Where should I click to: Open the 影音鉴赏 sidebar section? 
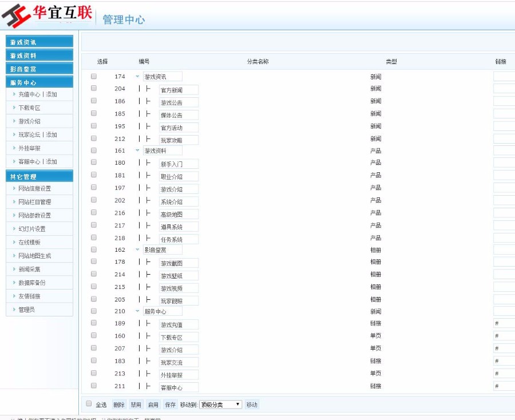click(39, 69)
